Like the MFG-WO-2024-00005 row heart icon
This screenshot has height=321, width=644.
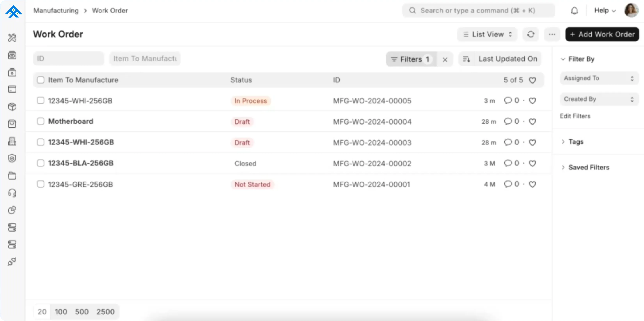click(532, 101)
